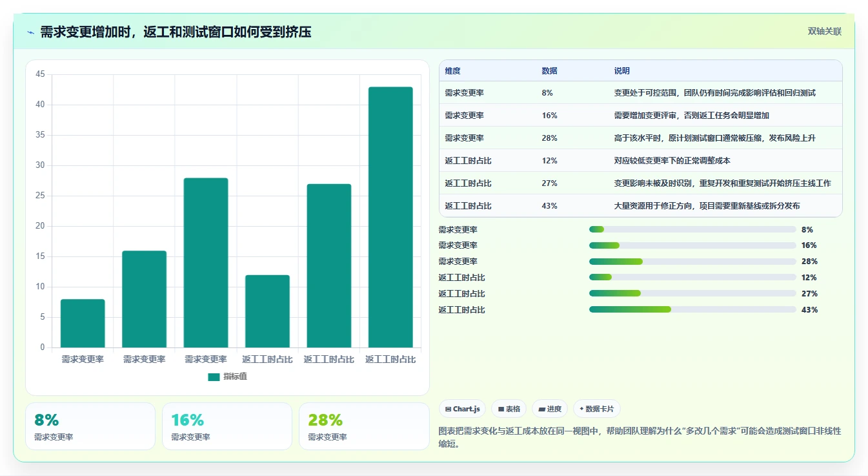Click the progress bar labeled 8%
Screen dimensions: 868x476
click(x=692, y=229)
